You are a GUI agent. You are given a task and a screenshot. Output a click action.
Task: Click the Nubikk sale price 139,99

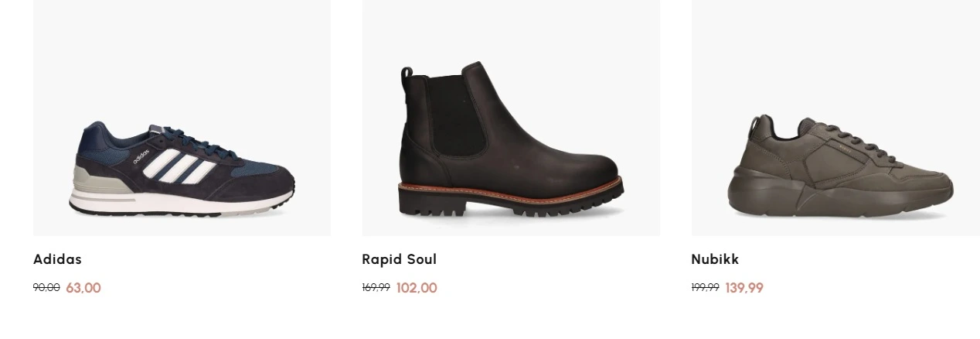744,288
